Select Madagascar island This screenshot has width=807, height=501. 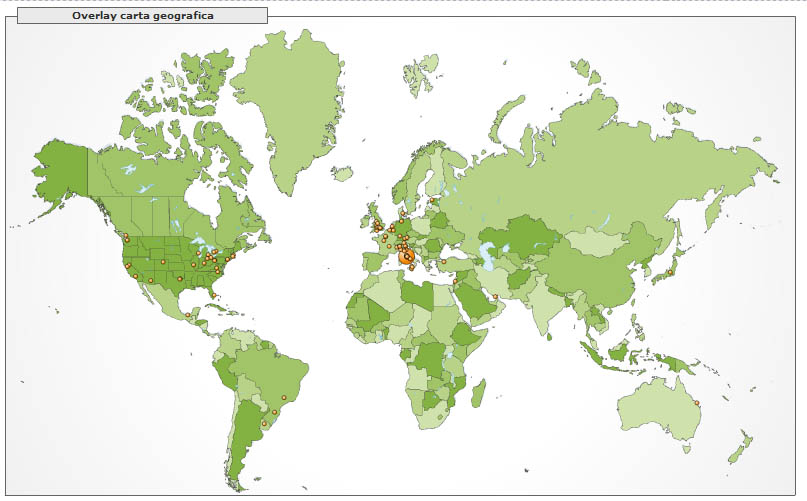point(479,393)
